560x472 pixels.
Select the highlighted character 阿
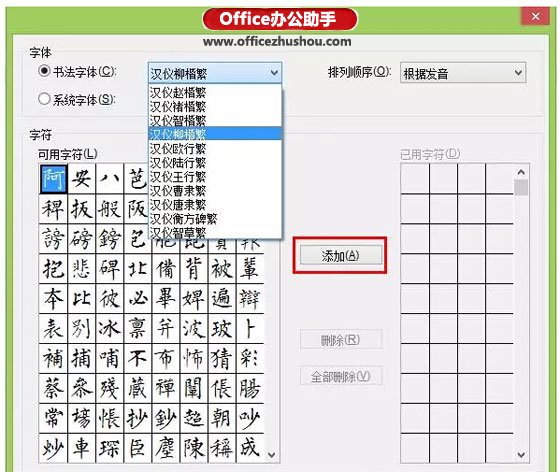pos(53,179)
